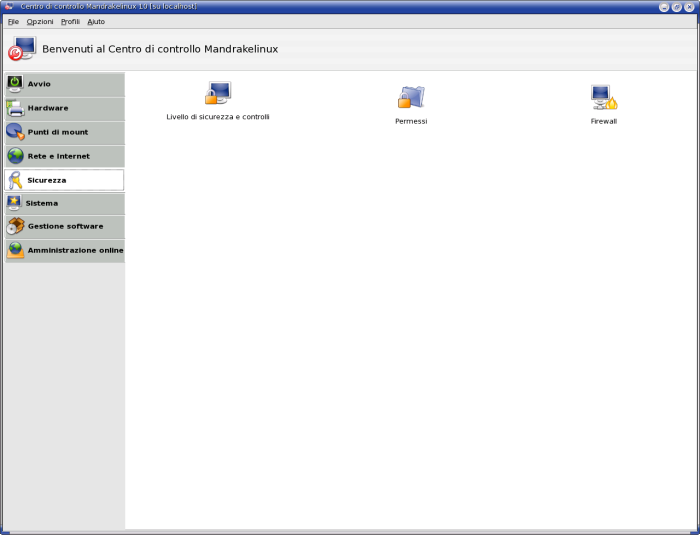Expand the Profili menu
The width and height of the screenshot is (700, 535).
point(70,21)
